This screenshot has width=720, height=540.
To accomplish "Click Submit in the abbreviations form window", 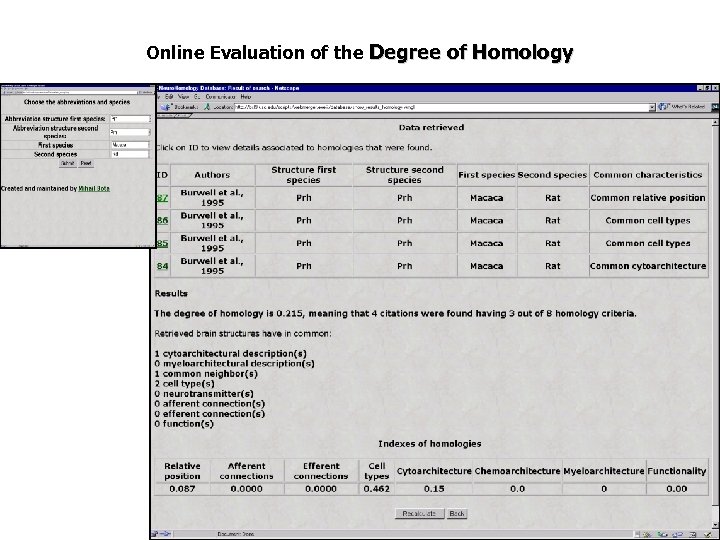I will (68, 163).
